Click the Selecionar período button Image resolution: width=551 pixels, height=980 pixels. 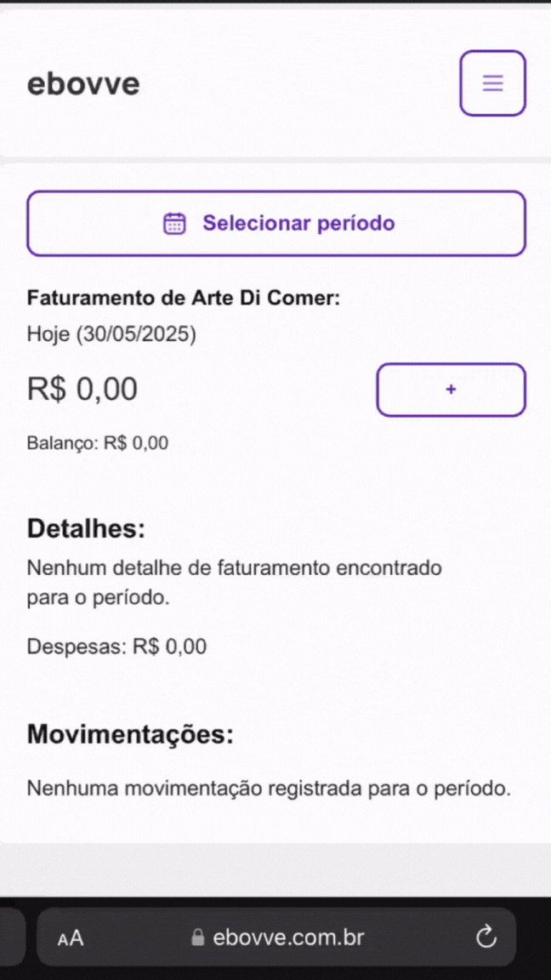tap(276, 223)
